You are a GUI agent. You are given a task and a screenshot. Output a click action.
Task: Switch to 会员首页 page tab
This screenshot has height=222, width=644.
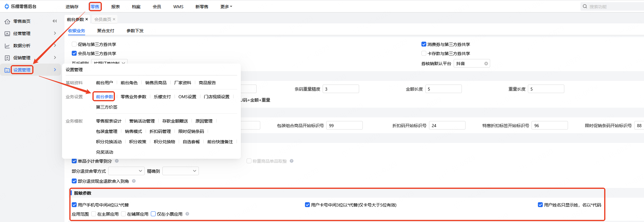point(103,19)
